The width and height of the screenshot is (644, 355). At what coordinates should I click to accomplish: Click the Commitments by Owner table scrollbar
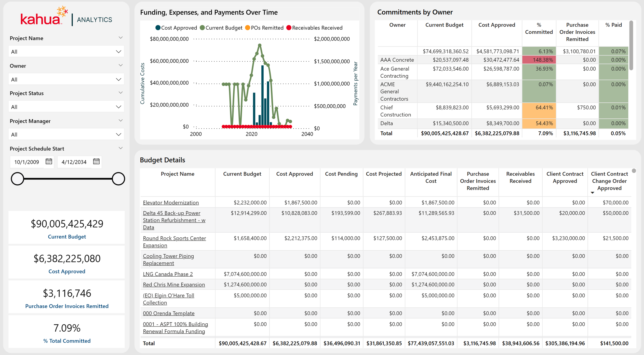point(631,45)
